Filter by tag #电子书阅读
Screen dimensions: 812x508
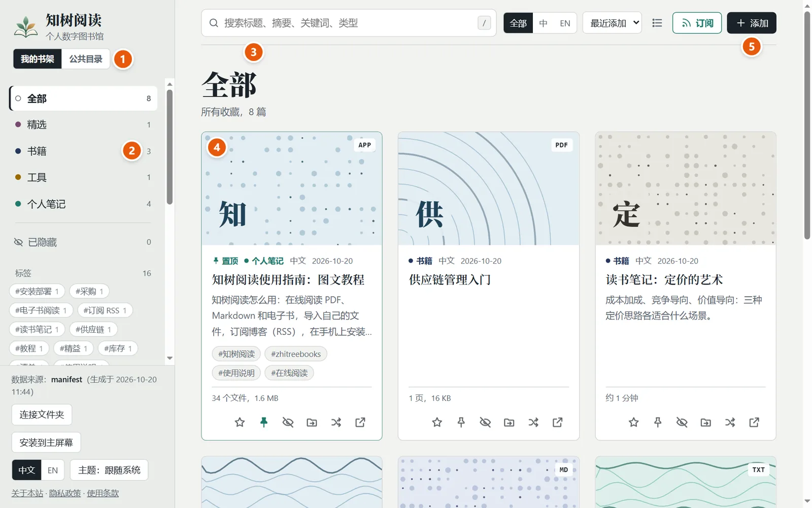pos(41,310)
